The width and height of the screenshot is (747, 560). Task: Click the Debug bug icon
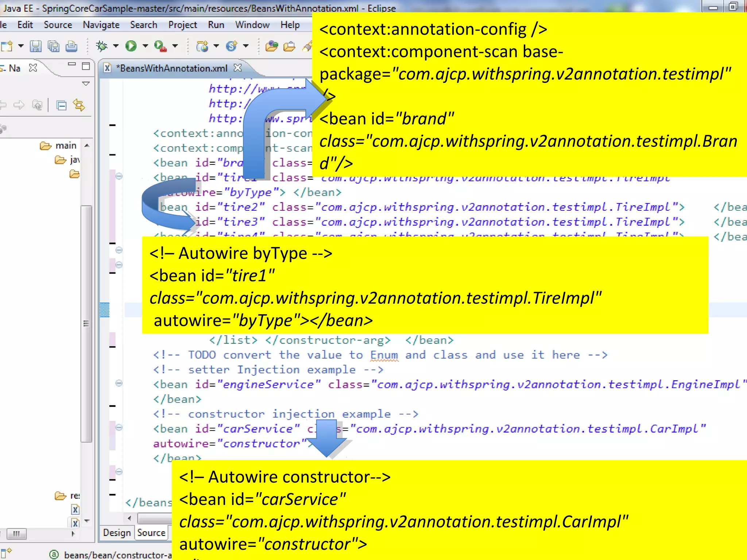coord(102,46)
